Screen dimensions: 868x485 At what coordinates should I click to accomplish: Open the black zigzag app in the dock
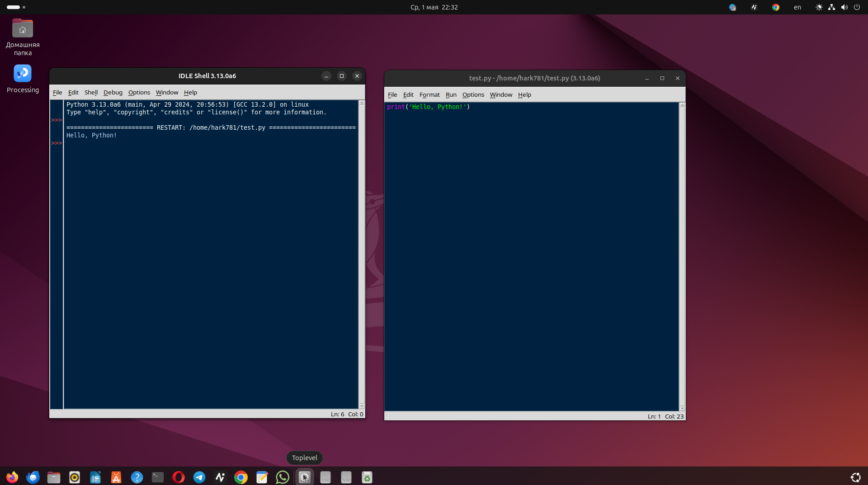tap(220, 477)
